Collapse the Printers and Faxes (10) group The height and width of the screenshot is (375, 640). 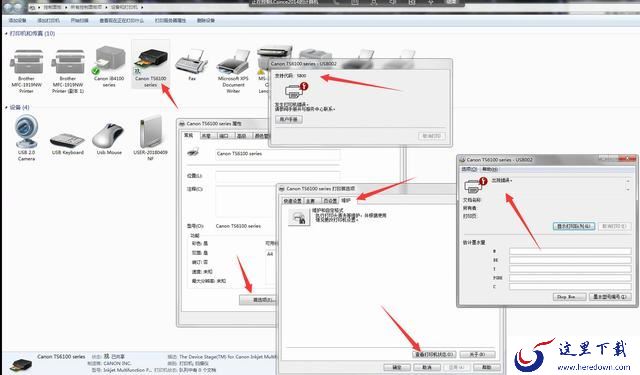[x=6, y=33]
